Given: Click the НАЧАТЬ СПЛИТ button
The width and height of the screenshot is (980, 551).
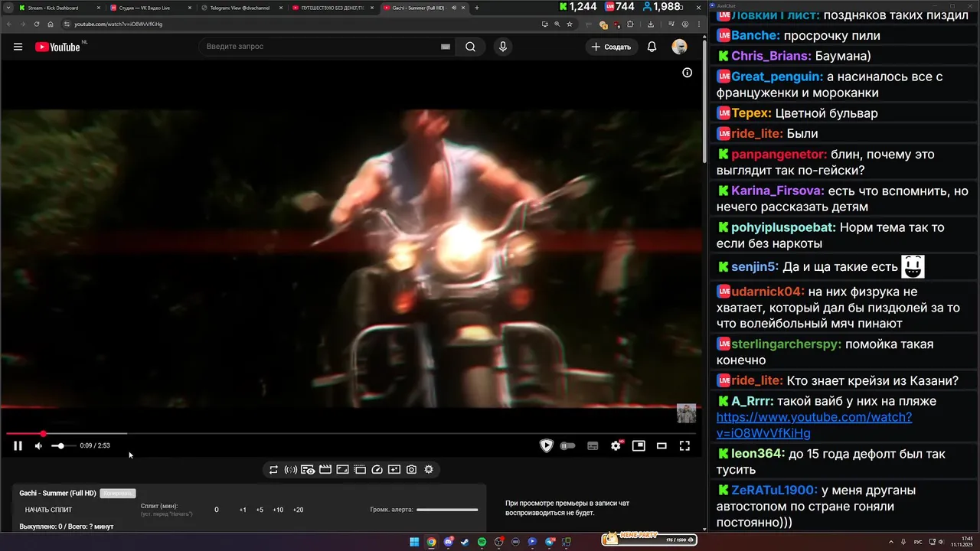Looking at the screenshot, I should pos(48,510).
